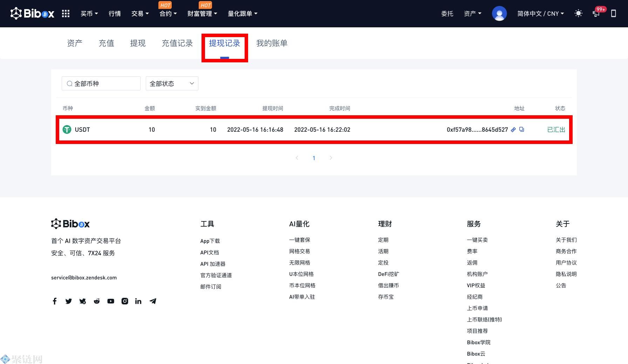Viewport: 628px width, 364px height.
Task: Open the 存币宝 footer link
Action: (x=386, y=297)
